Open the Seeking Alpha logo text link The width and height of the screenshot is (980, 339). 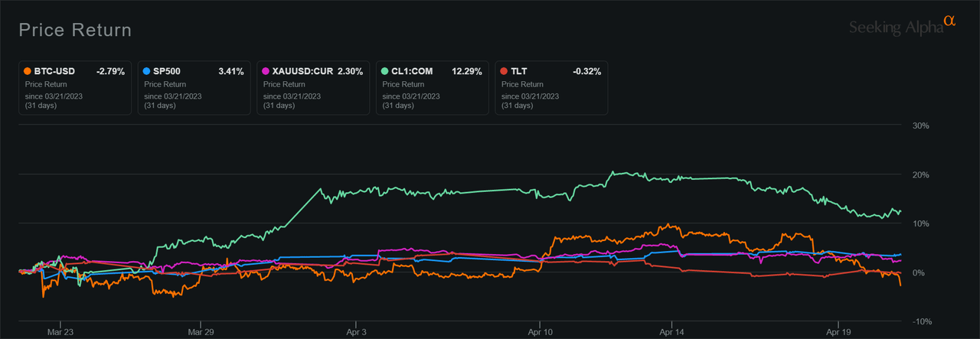[x=895, y=28]
